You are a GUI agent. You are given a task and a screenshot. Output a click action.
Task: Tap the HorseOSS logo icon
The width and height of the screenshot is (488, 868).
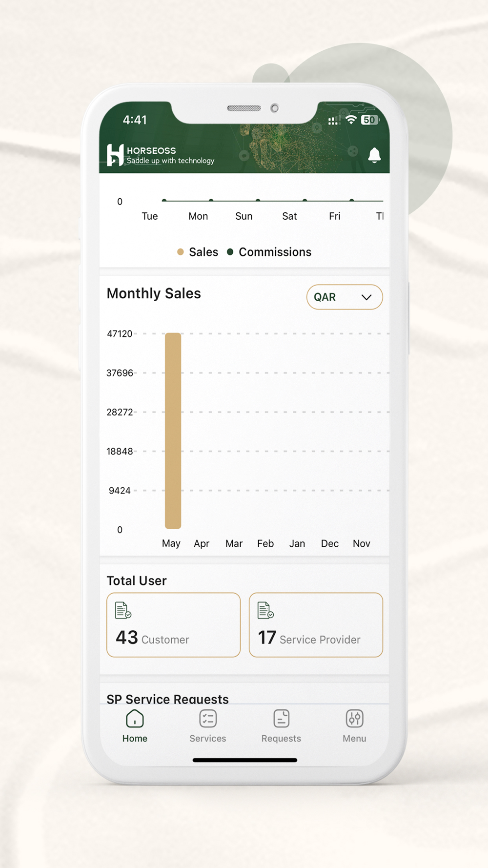[x=115, y=155]
